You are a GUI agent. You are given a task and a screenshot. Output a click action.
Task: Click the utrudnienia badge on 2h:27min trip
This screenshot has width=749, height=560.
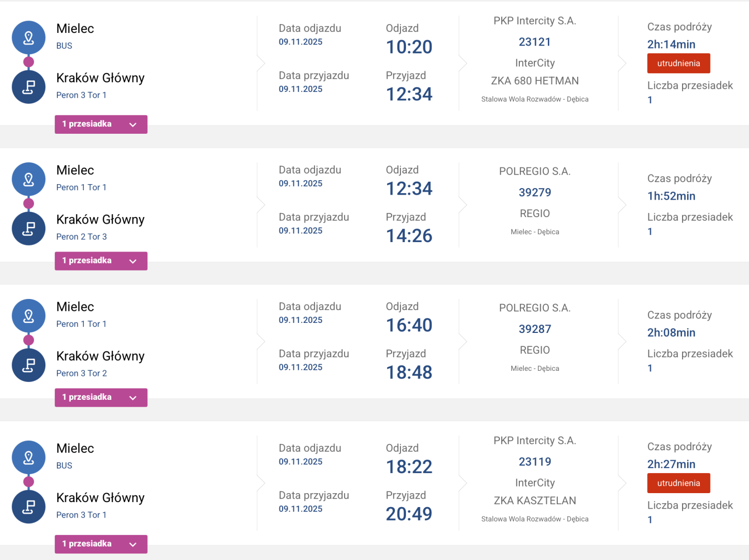pyautogui.click(x=678, y=483)
